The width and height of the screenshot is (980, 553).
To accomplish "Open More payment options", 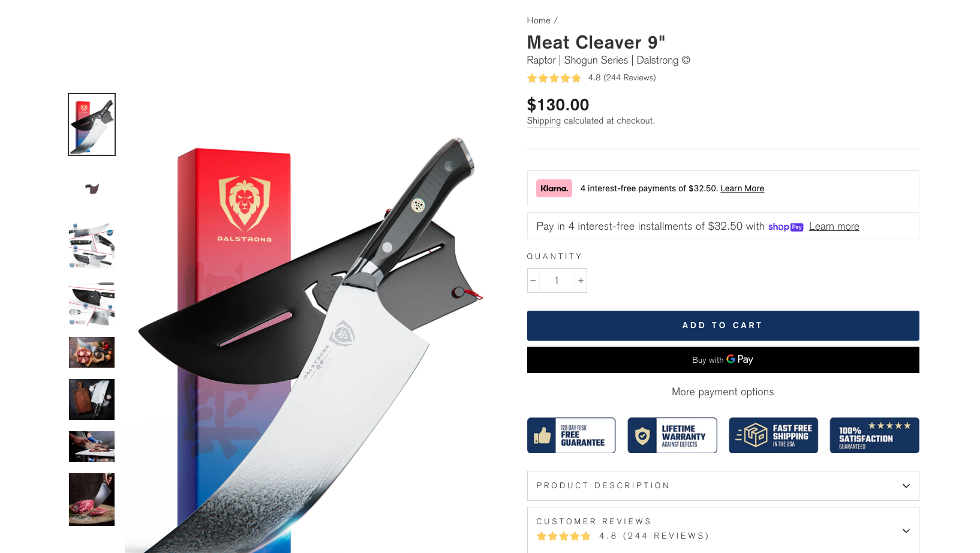I will [x=723, y=392].
